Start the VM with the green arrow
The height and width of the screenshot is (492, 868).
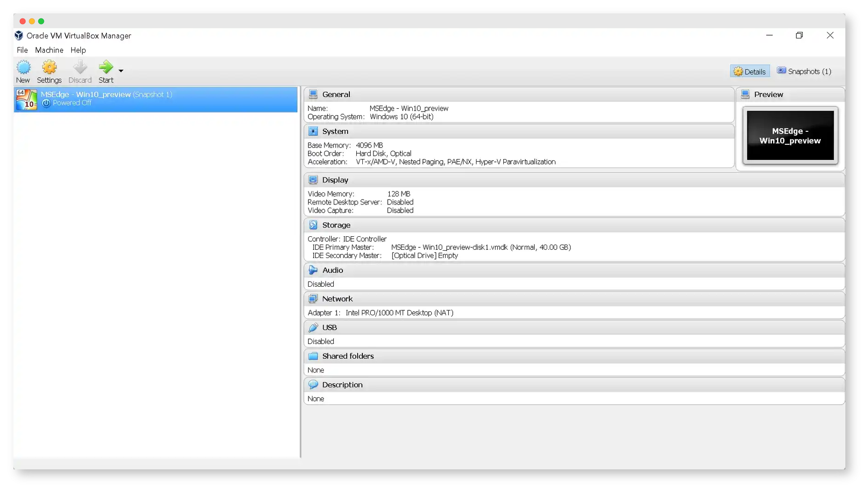pos(106,68)
